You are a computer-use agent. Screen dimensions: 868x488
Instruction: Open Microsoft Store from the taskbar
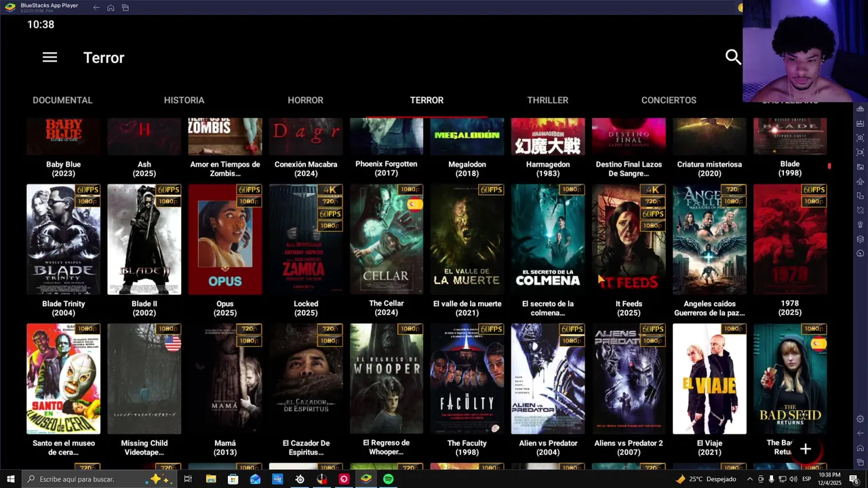tap(233, 479)
